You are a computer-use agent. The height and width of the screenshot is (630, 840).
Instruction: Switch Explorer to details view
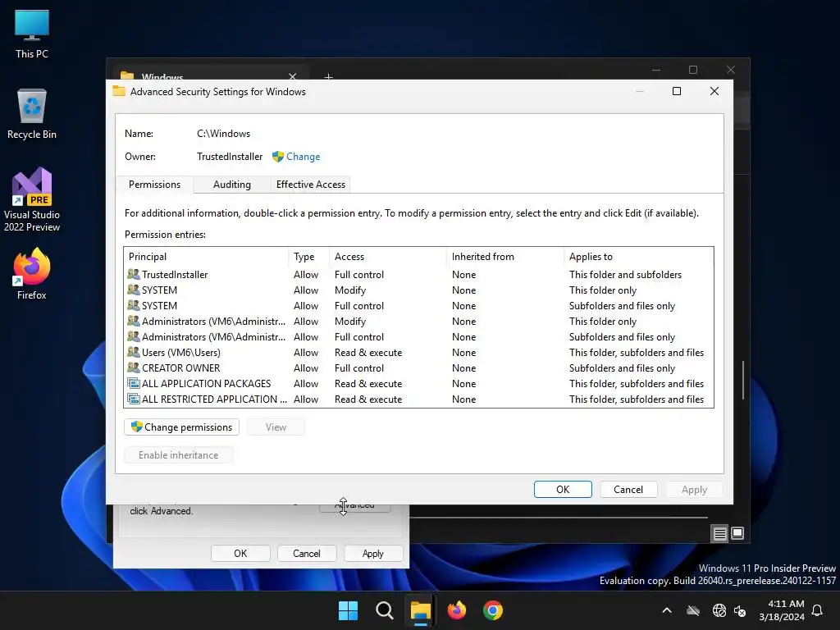tap(719, 533)
